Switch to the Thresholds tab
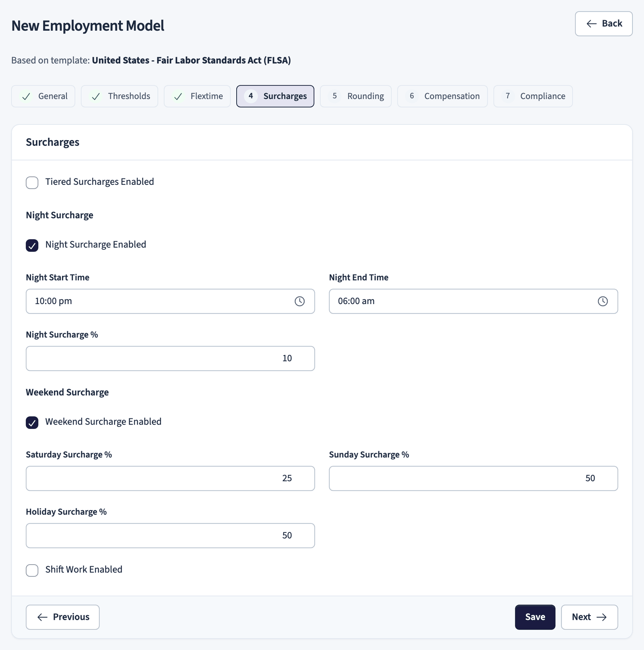This screenshot has width=644, height=650. click(120, 96)
